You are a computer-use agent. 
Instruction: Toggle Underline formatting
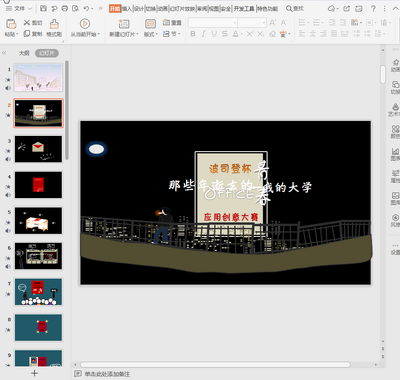pyautogui.click(x=214, y=34)
